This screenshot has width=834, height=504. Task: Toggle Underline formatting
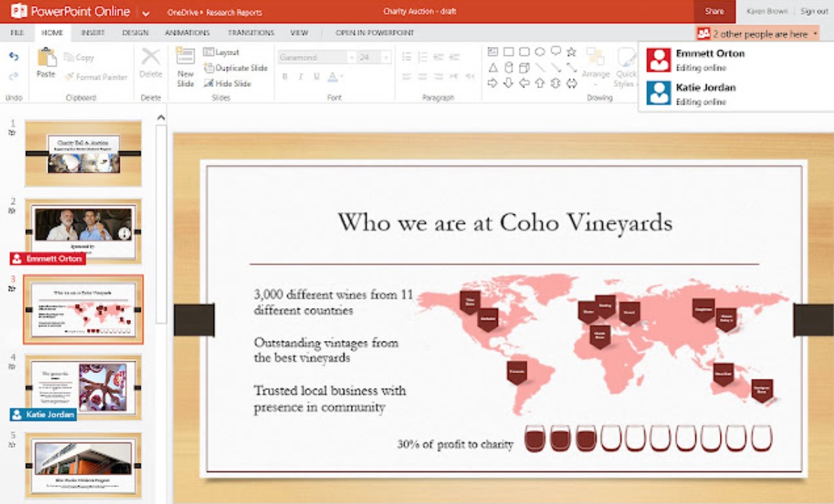coord(317,76)
